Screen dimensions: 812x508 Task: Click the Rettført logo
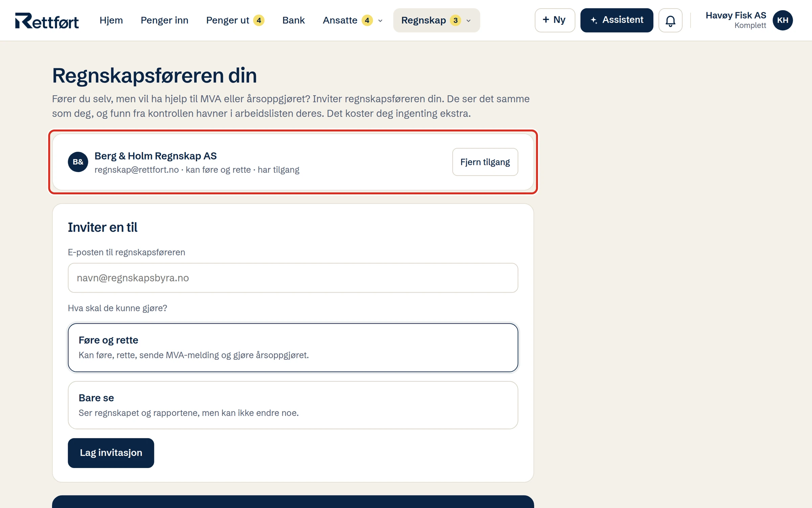tap(47, 20)
